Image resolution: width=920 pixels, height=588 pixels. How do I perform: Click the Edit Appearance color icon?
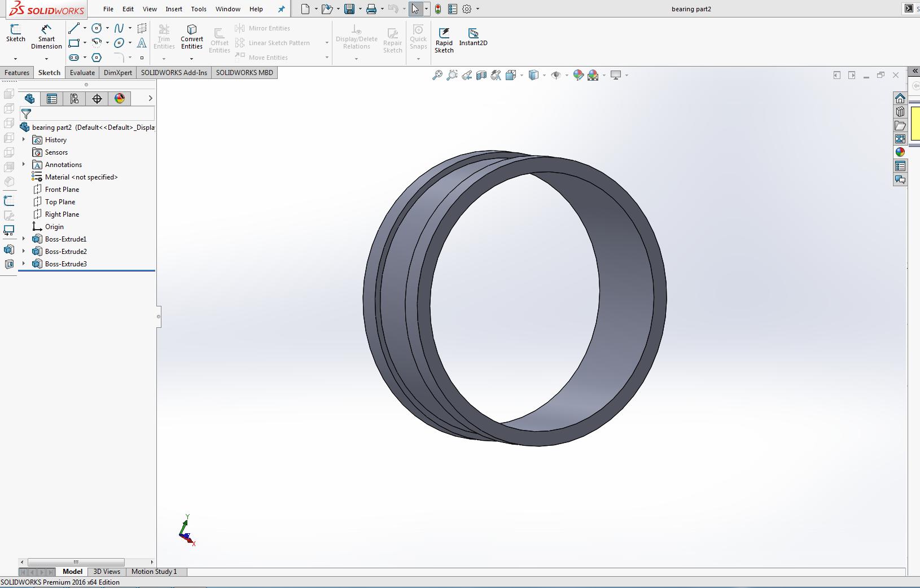(578, 75)
